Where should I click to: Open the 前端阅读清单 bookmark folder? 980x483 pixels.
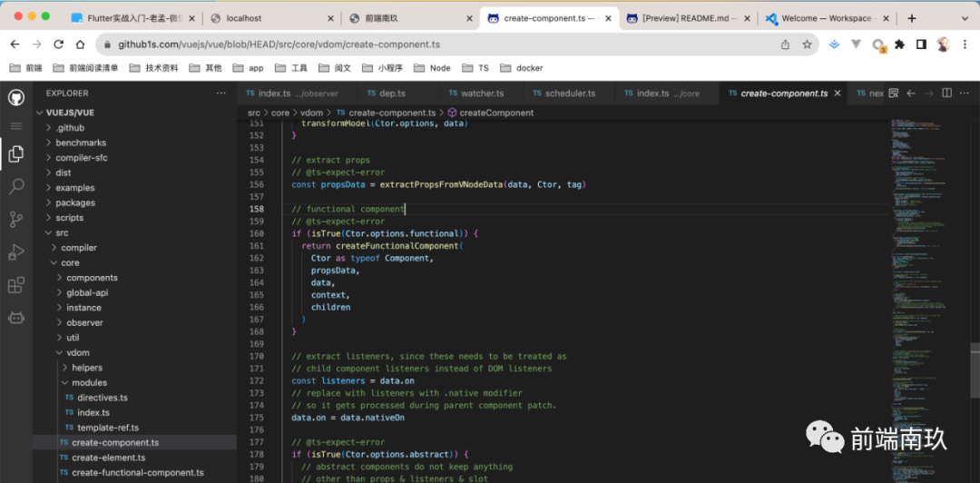[x=86, y=68]
